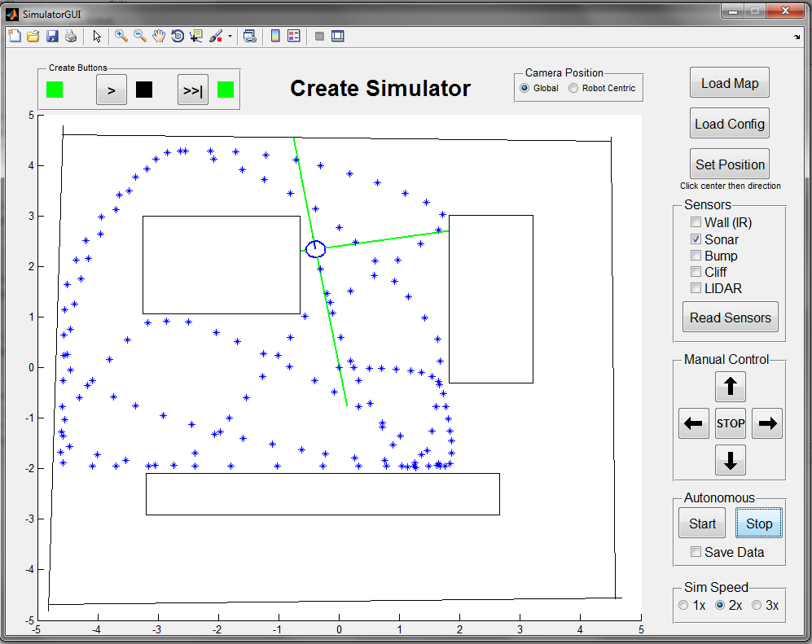Click the Load Config button
The height and width of the screenshot is (644, 812).
pyautogui.click(x=729, y=124)
